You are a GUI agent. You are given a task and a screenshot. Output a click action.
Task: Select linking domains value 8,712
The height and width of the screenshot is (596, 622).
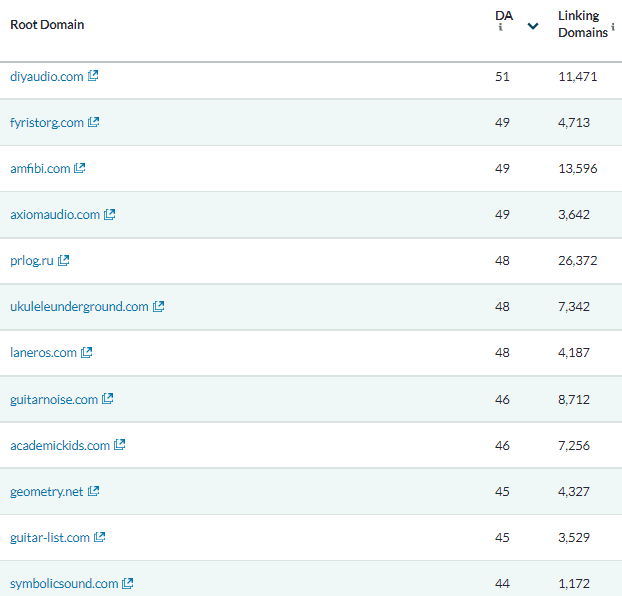574,399
